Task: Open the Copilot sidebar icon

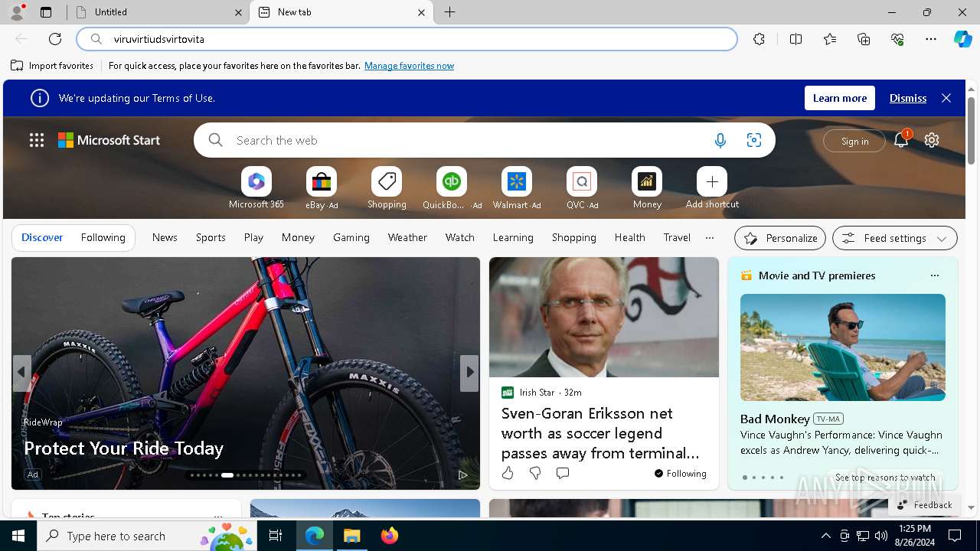Action: coord(962,39)
